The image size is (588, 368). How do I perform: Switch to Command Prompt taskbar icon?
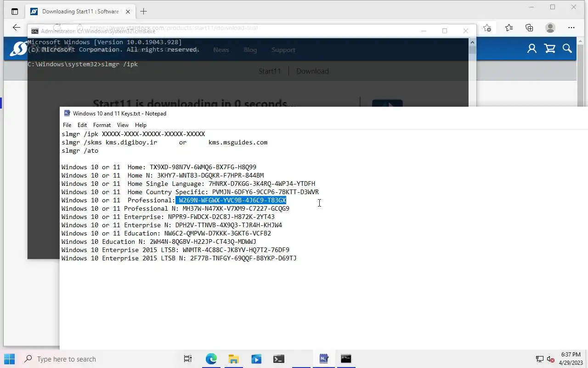coord(346,359)
